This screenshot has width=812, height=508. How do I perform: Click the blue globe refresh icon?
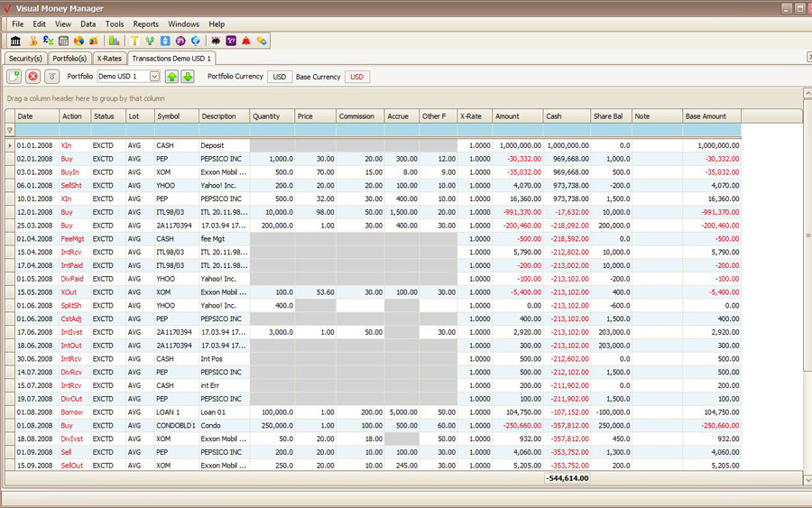(195, 41)
